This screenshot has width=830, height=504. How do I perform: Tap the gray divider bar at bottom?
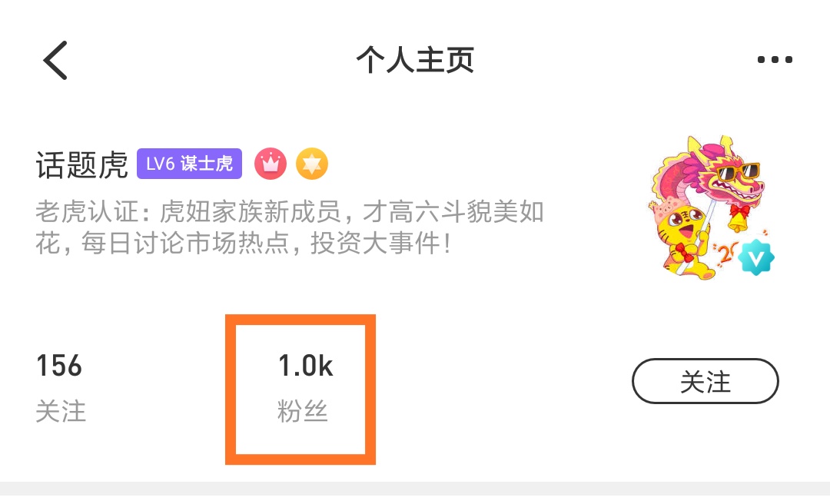415,489
